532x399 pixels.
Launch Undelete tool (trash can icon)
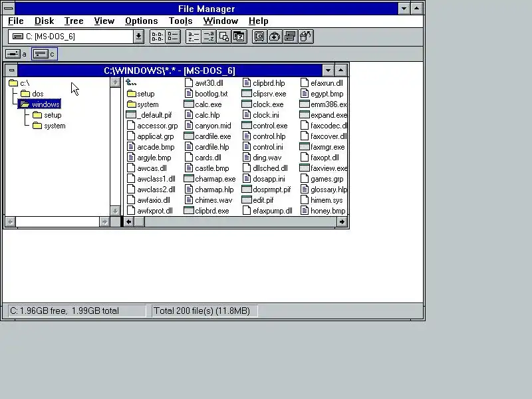(305, 37)
